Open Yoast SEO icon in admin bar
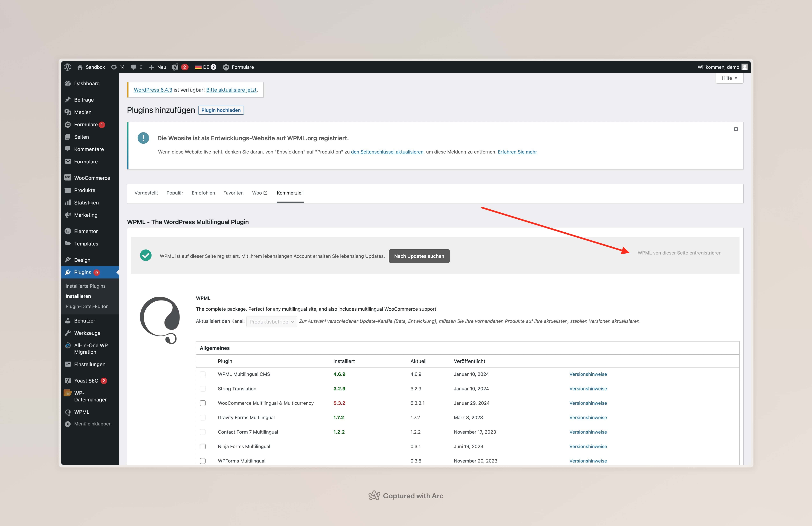The image size is (812, 526). pos(175,67)
